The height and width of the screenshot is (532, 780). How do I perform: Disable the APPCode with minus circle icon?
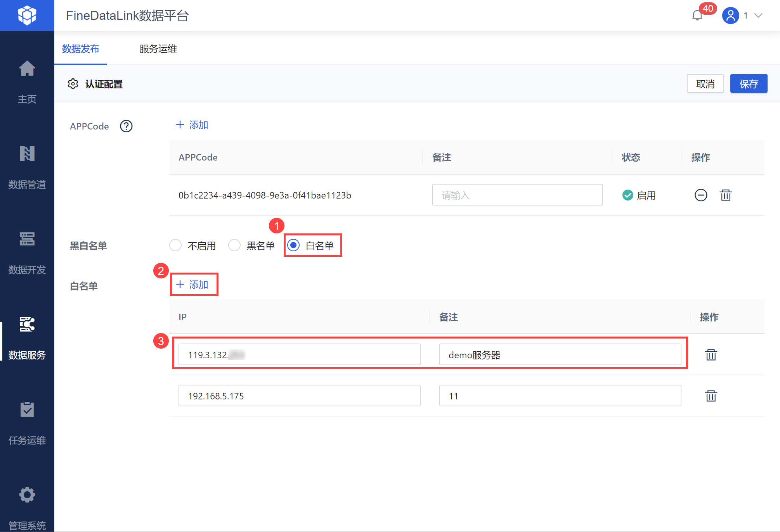700,195
